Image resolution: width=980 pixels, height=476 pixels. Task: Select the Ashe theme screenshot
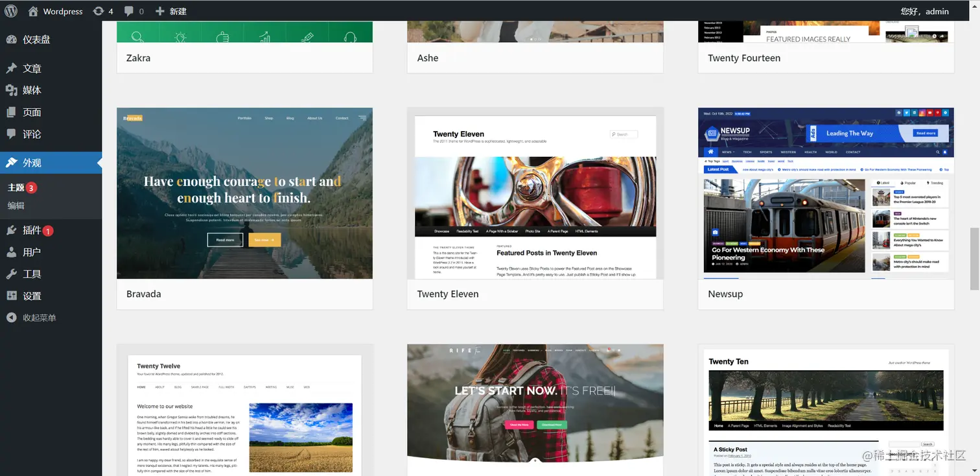point(535,32)
